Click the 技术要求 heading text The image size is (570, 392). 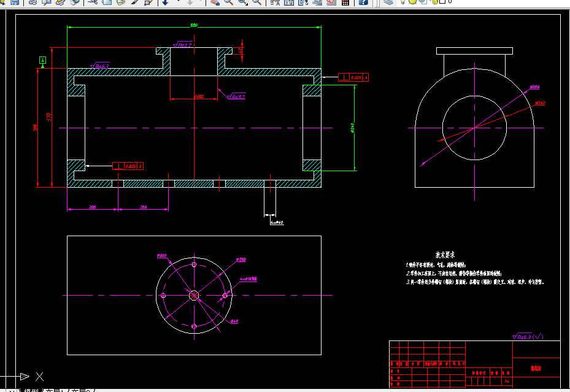coord(445,255)
